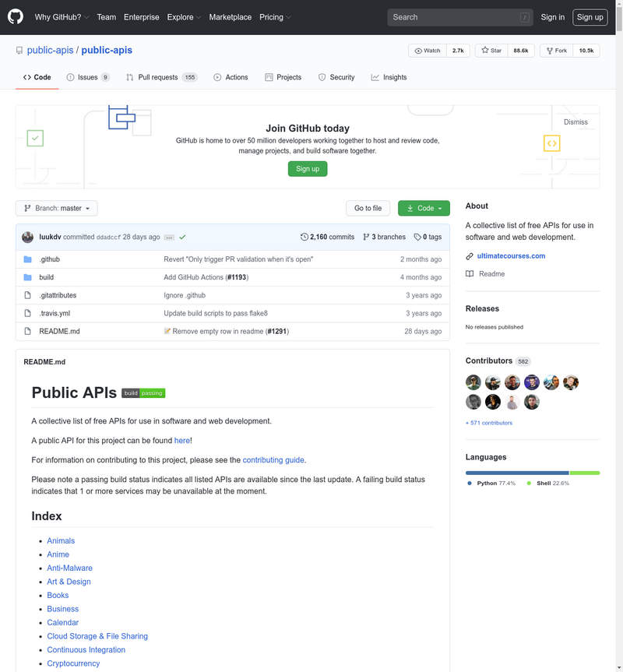Expand the commit message ellipsis
This screenshot has height=672, width=623.
click(x=170, y=237)
